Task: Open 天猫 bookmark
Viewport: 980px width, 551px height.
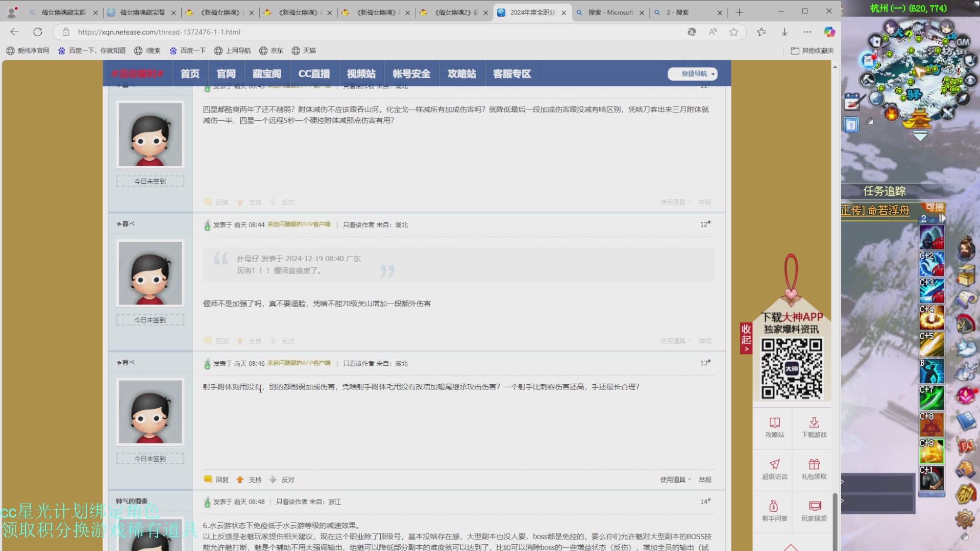Action: pyautogui.click(x=304, y=51)
